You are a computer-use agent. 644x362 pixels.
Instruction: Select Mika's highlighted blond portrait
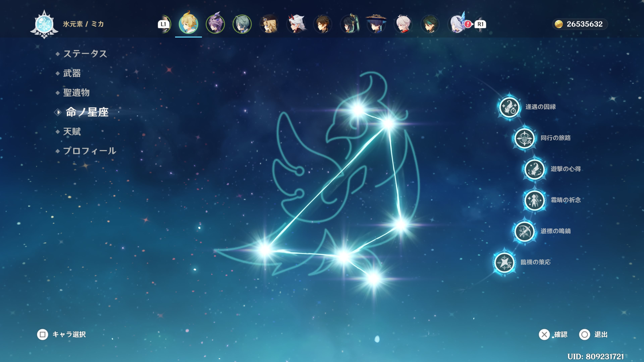click(189, 24)
